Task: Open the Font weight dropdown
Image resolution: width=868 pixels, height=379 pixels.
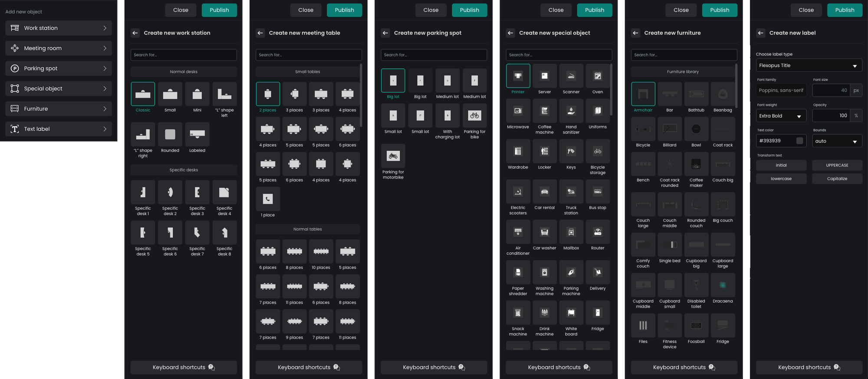Action: pyautogui.click(x=780, y=116)
